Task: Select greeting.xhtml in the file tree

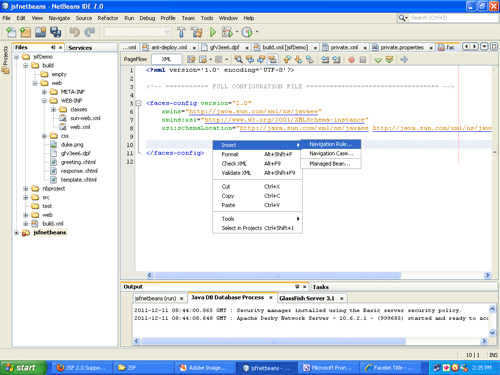Action: coord(78,162)
